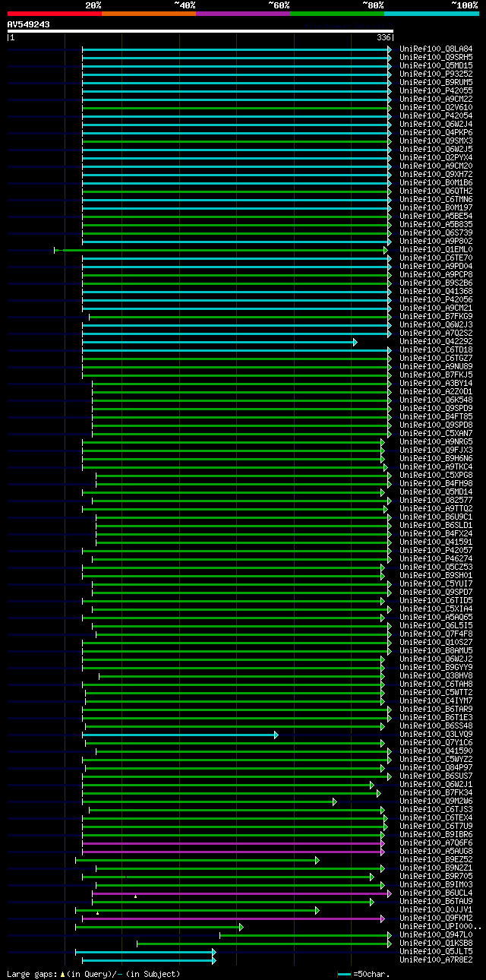Select the hit label UniRef100_Q947L0
Image resolution: width=486 pixels, height=980 pixels.
(x=436, y=935)
